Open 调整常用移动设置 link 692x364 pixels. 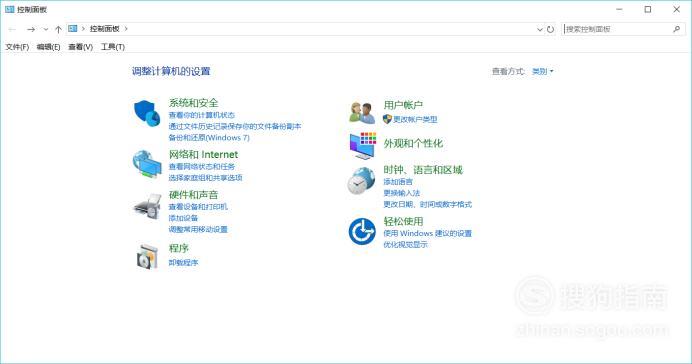coord(198,229)
